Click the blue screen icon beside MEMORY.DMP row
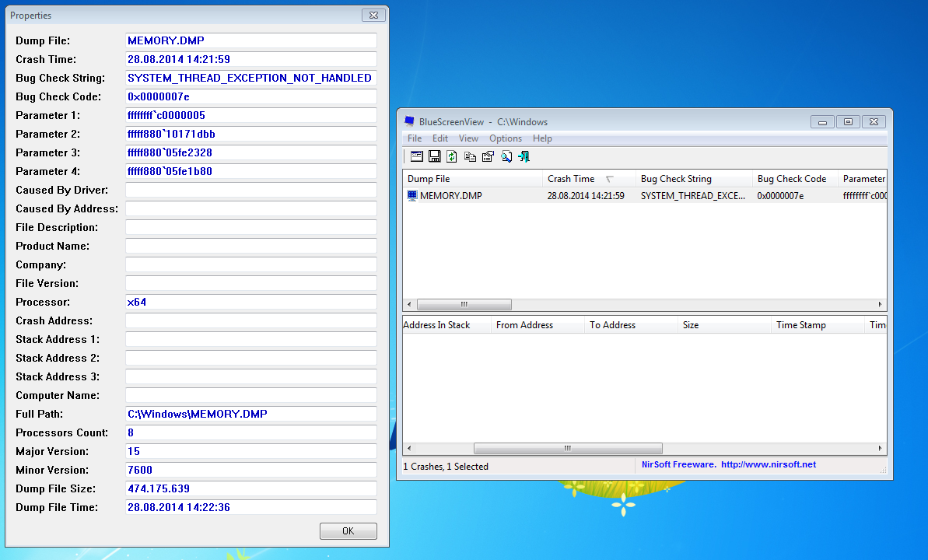Viewport: 928px width, 560px height. (x=412, y=195)
